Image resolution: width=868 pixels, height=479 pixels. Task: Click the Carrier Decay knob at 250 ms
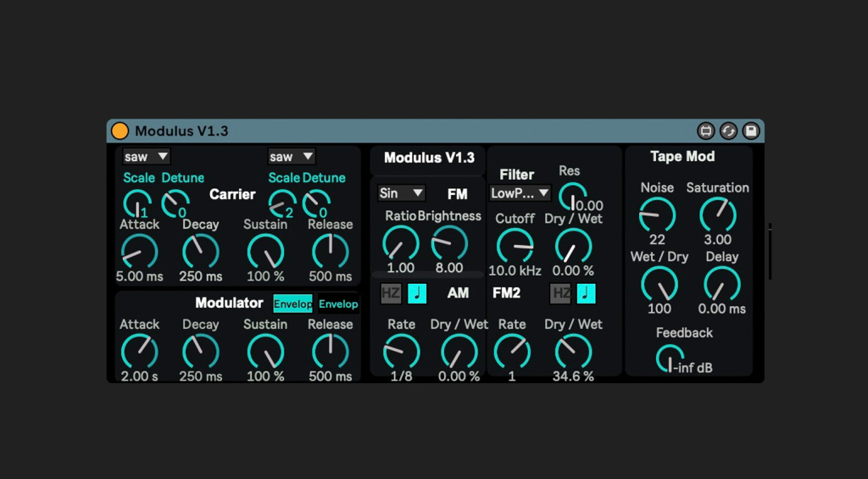coord(201,252)
